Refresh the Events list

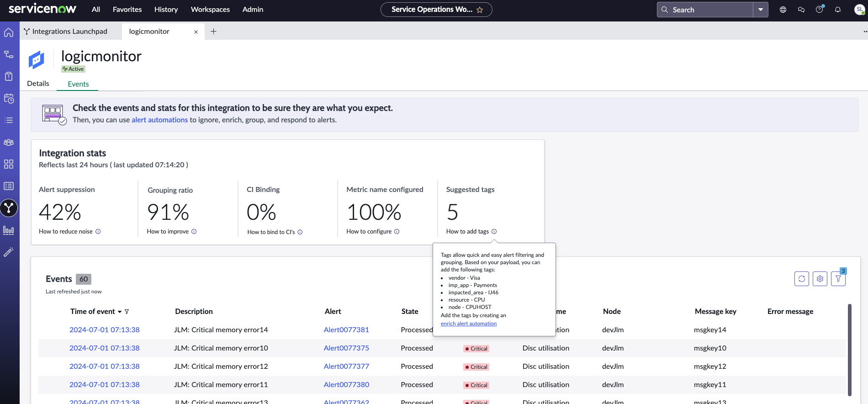(802, 279)
